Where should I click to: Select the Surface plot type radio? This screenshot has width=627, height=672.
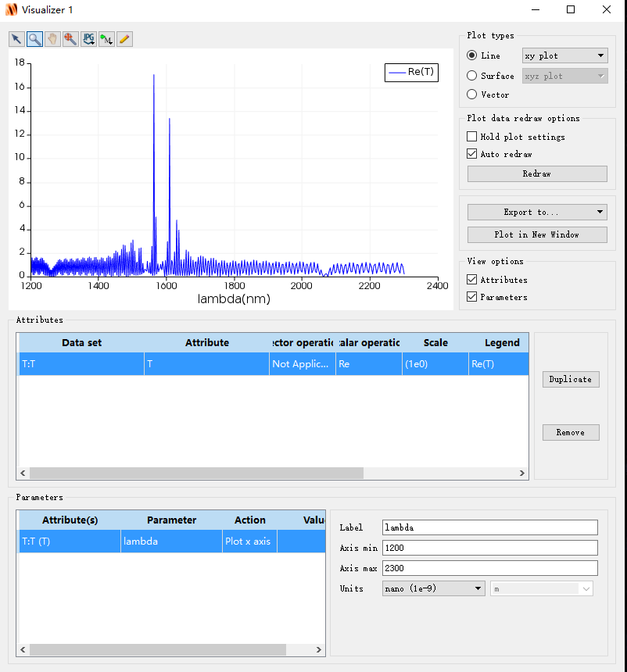pyautogui.click(x=471, y=76)
